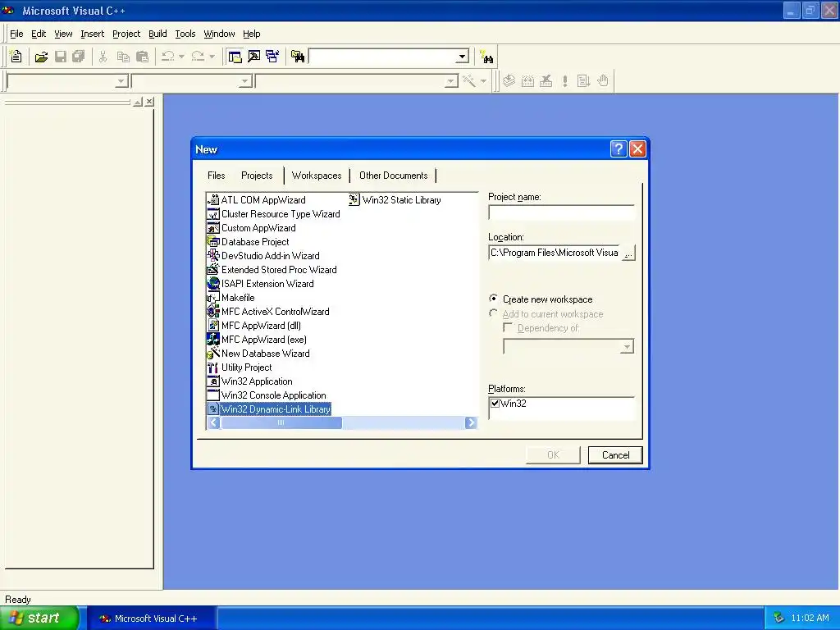Click the Stop Build toolbar icon
The height and width of the screenshot is (630, 840).
pyautogui.click(x=546, y=81)
